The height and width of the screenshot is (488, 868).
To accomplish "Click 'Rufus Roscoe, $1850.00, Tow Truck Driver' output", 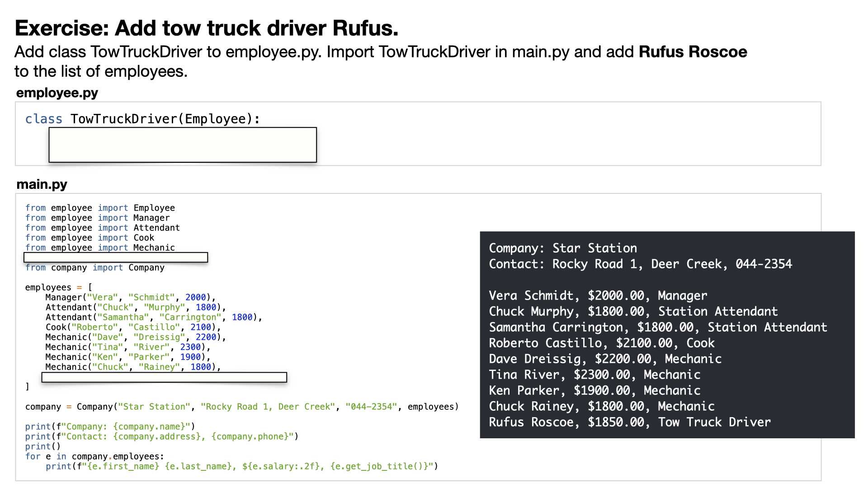I will point(630,422).
